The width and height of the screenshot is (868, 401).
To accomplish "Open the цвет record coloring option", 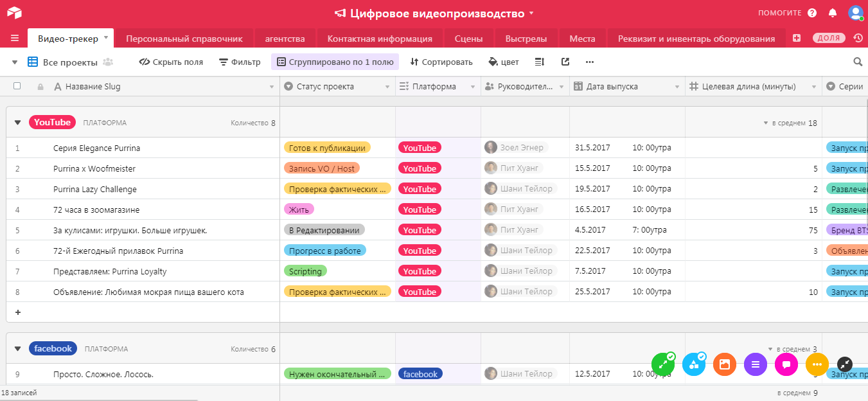I will click(x=503, y=62).
